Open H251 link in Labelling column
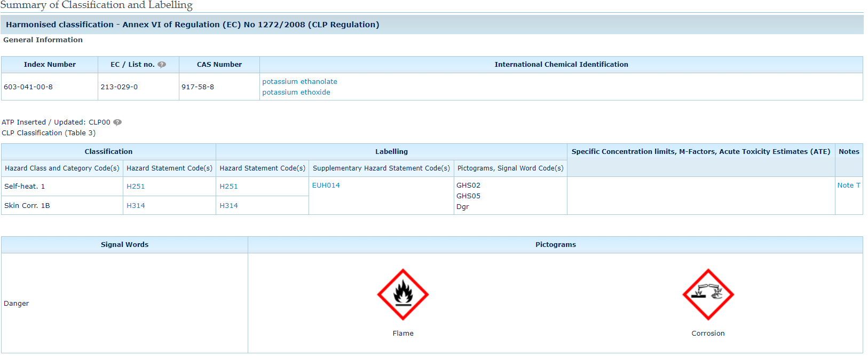Viewport: 868px width, 356px height. 228,187
